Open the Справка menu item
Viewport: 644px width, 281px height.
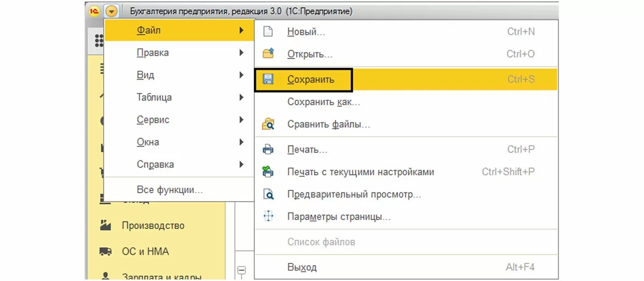(155, 165)
